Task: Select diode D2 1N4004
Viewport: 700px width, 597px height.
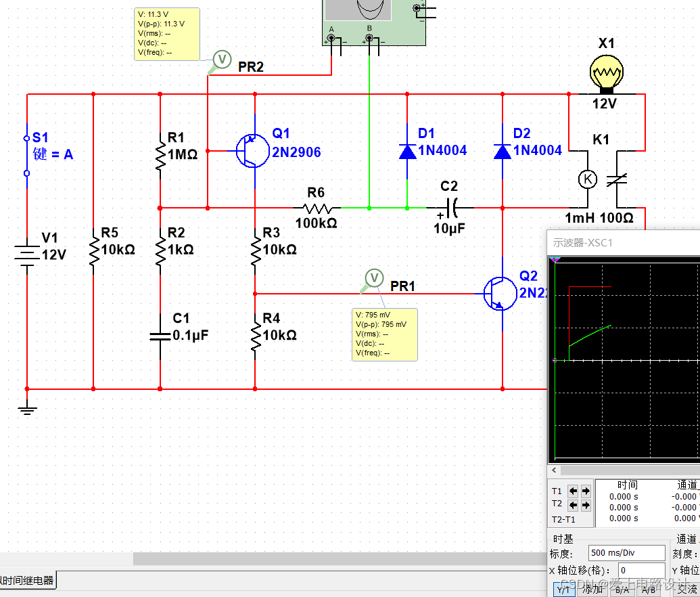Action: 503,152
